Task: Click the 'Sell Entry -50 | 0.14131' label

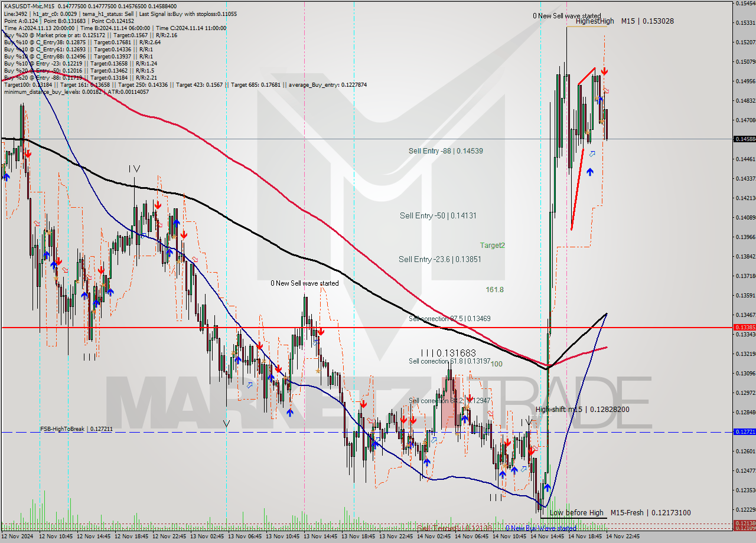Action: (x=438, y=216)
